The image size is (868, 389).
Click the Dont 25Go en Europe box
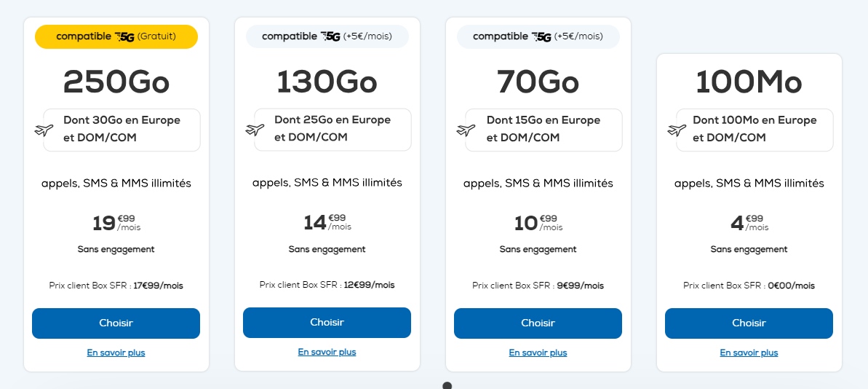333,129
